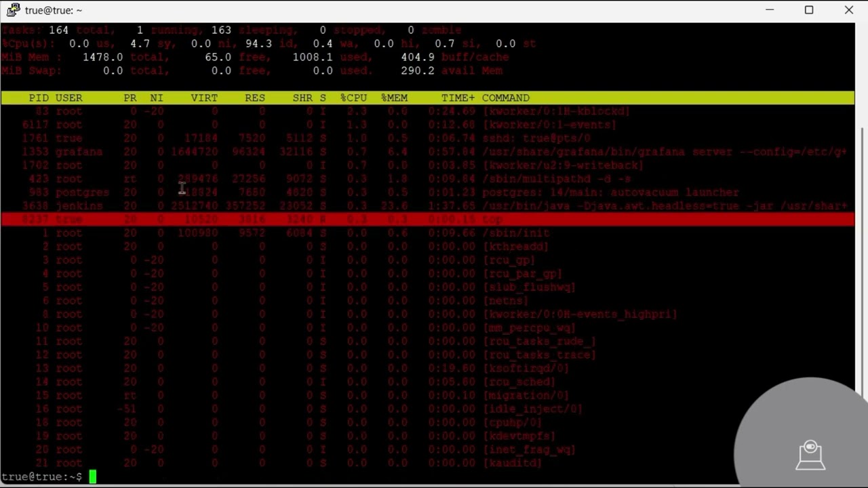
Task: Click the highlighted red top process row
Action: pyautogui.click(x=428, y=220)
